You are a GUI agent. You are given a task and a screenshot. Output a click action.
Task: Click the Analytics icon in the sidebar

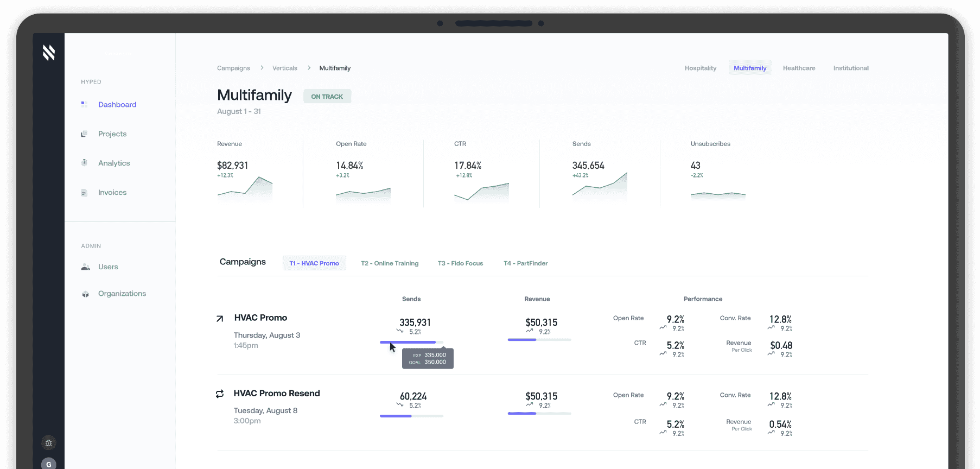click(x=84, y=163)
